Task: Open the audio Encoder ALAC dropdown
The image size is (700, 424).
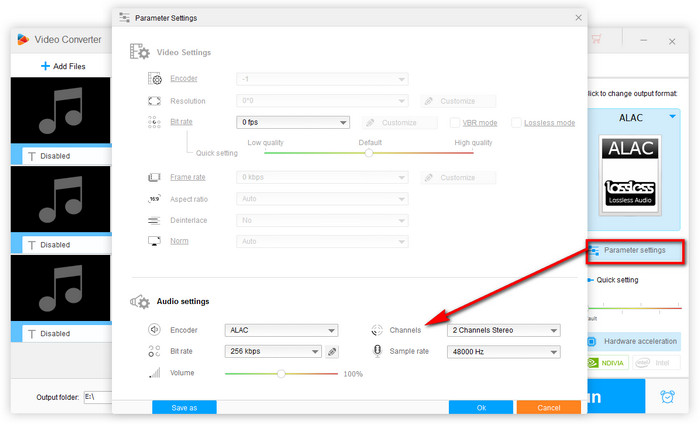Action: pos(281,330)
